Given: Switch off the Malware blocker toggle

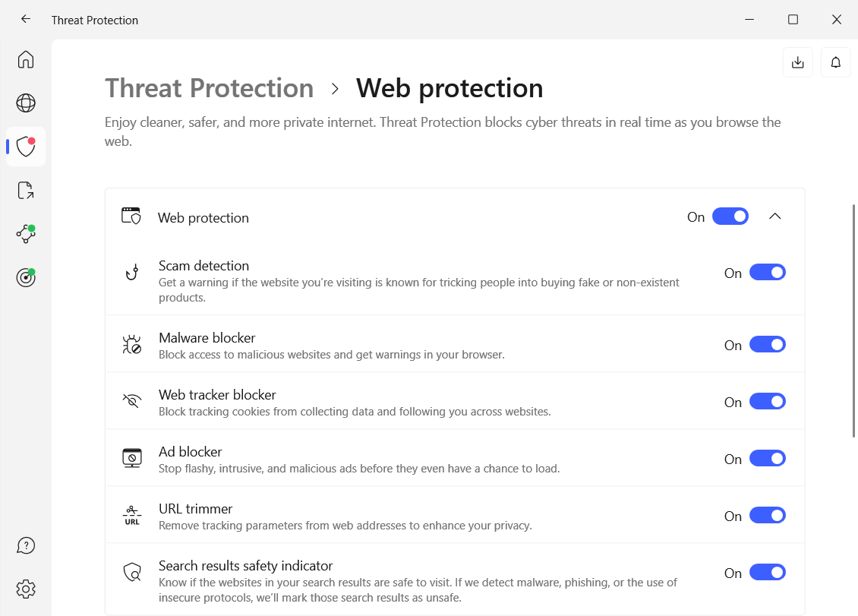Looking at the screenshot, I should (767, 345).
